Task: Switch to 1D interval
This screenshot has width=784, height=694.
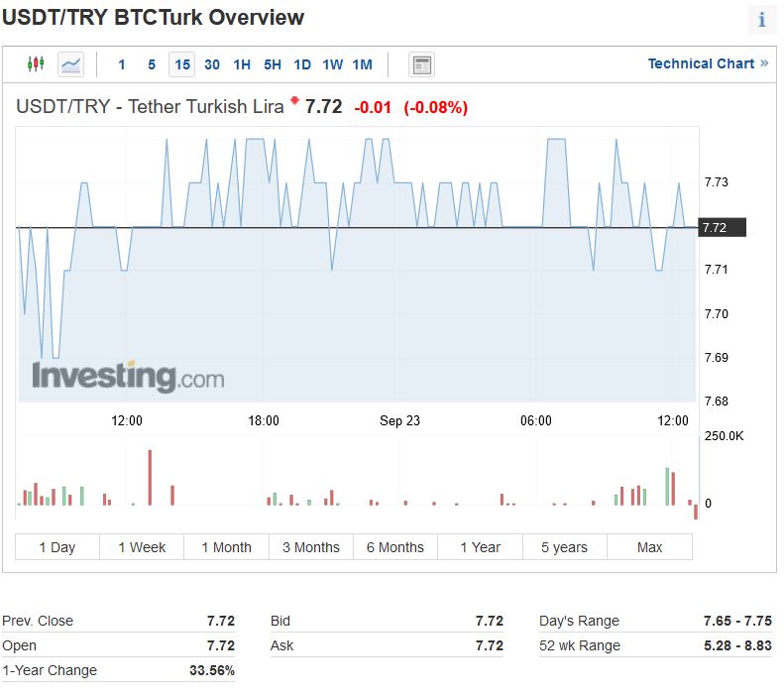Action: (x=302, y=64)
